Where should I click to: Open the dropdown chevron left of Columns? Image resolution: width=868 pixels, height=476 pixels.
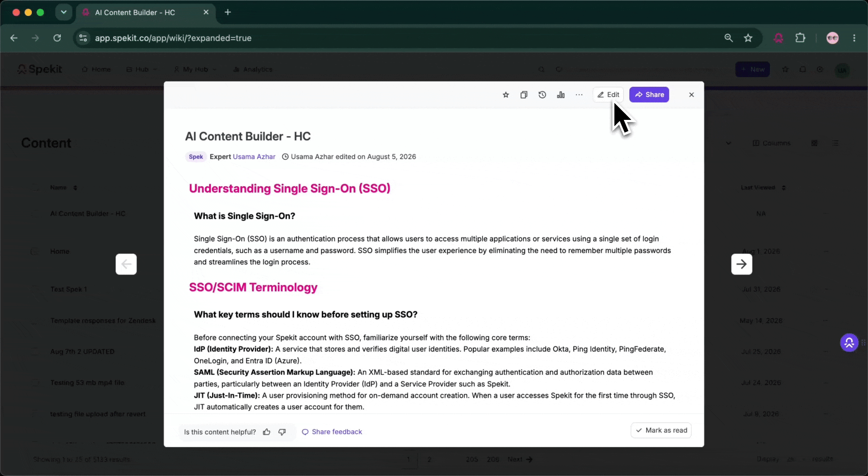[x=728, y=143]
